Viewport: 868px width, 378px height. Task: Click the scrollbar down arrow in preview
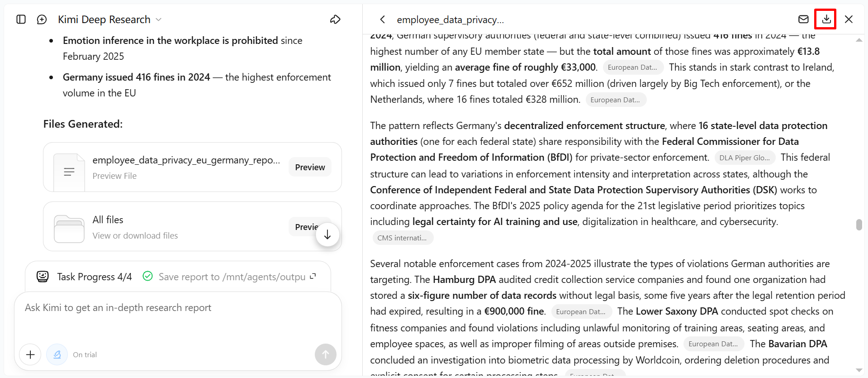click(859, 370)
